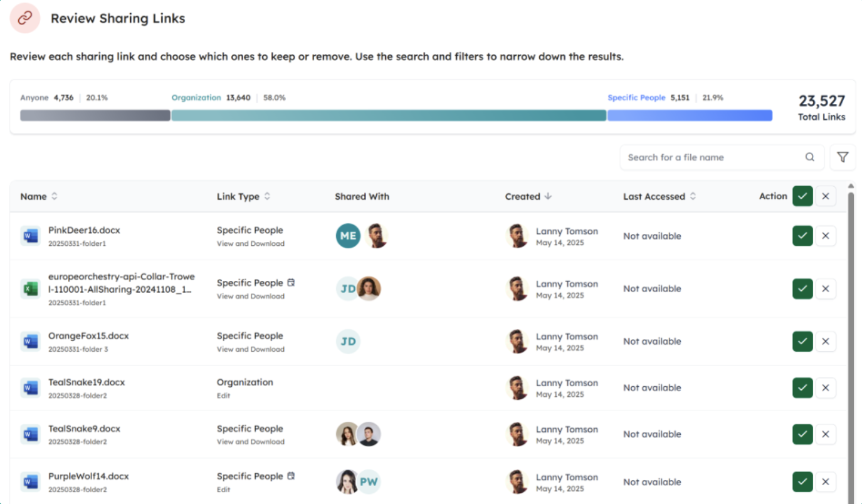Click the woman avatar in europeorchestry row
Screen dimensions: 862x504
pos(369,289)
